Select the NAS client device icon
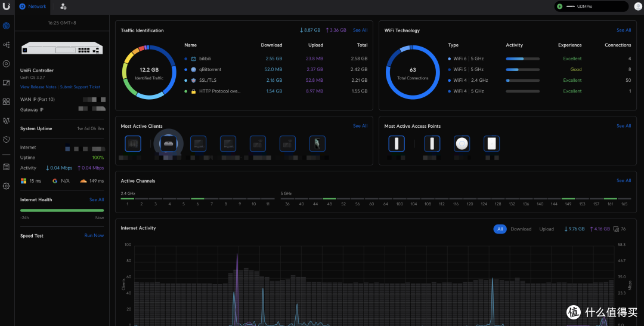The height and width of the screenshot is (326, 644). (132, 144)
